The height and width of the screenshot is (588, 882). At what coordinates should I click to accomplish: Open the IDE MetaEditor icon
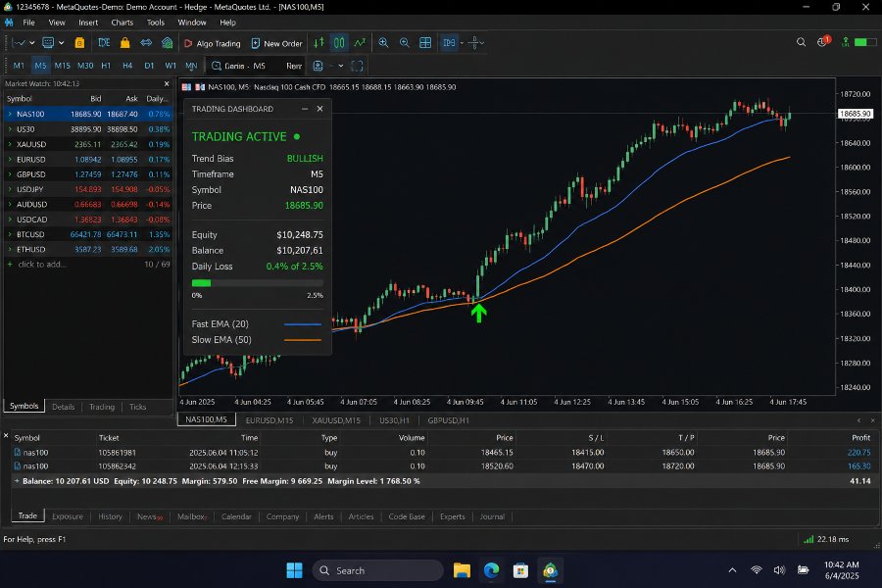tap(104, 43)
